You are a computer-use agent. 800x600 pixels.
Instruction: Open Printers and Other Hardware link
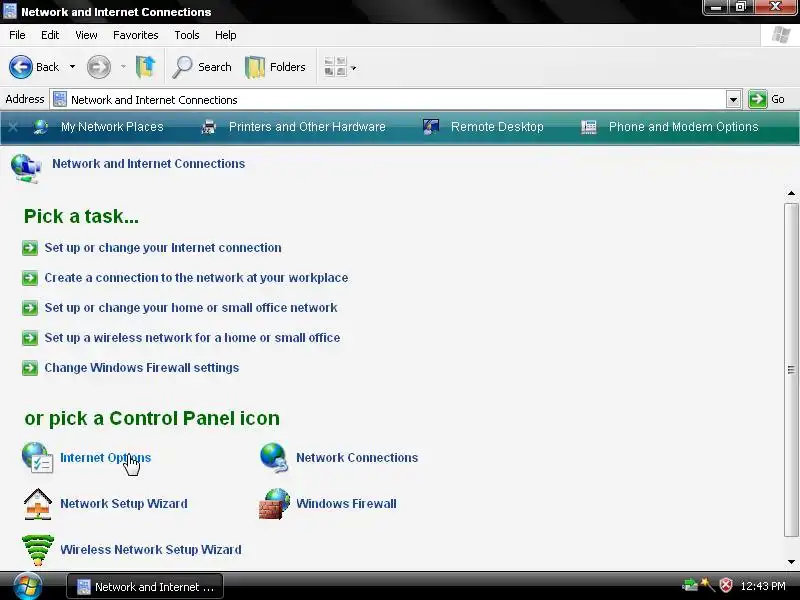(x=307, y=127)
